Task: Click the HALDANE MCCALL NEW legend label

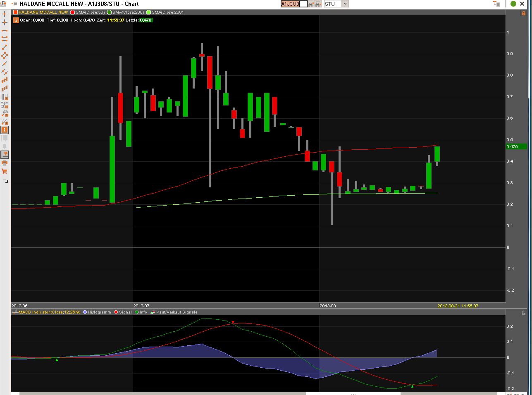Action: pos(43,12)
